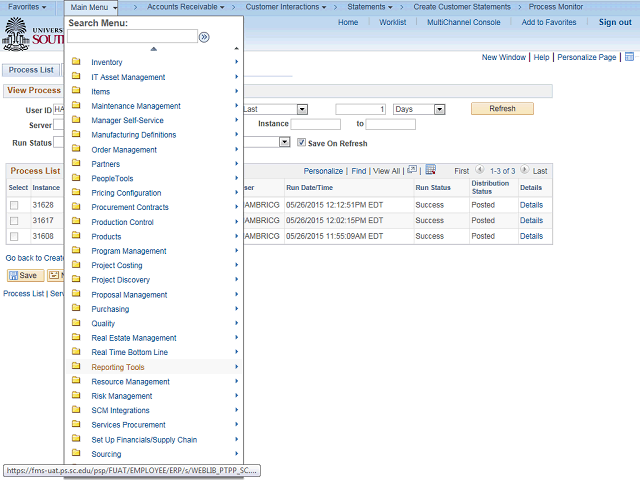The image size is (640, 480).
Task: Open the Order Management menu folder
Action: (123, 150)
